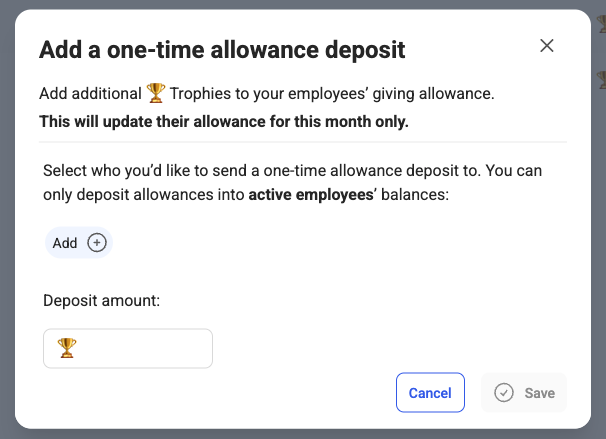Click the bold 'active employees' text
The image size is (606, 439).
[311, 194]
